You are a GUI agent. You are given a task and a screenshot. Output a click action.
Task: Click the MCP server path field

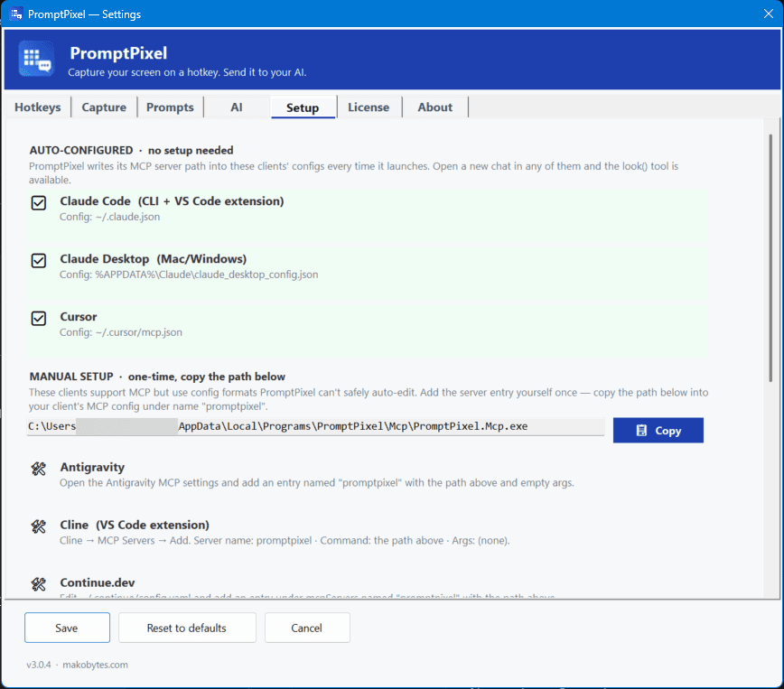(x=315, y=426)
